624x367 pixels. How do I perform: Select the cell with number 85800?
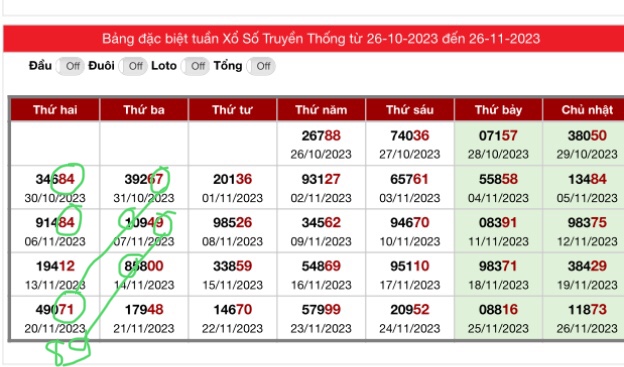pos(144,275)
